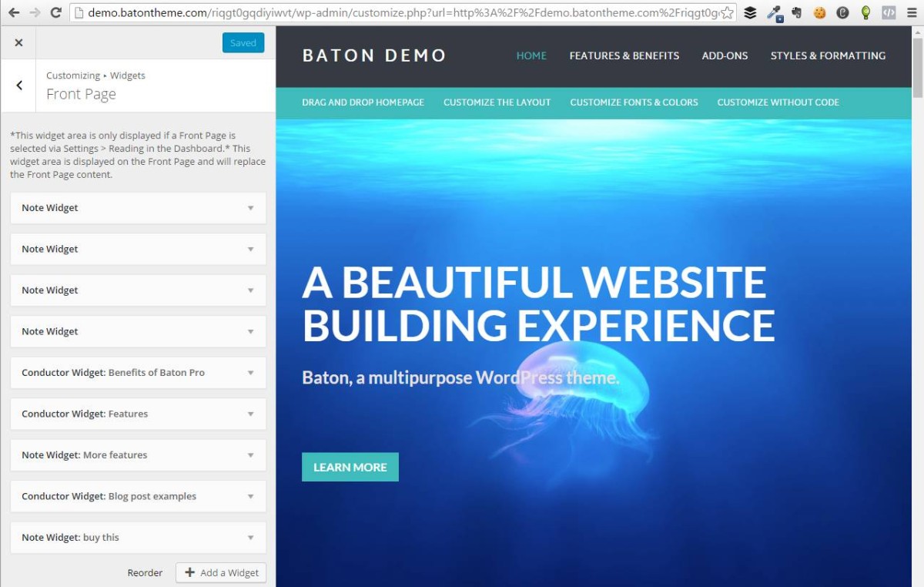
Task: Expand the Conductor Widget: Benefits of Baton Pro arrow
Action: 250,373
